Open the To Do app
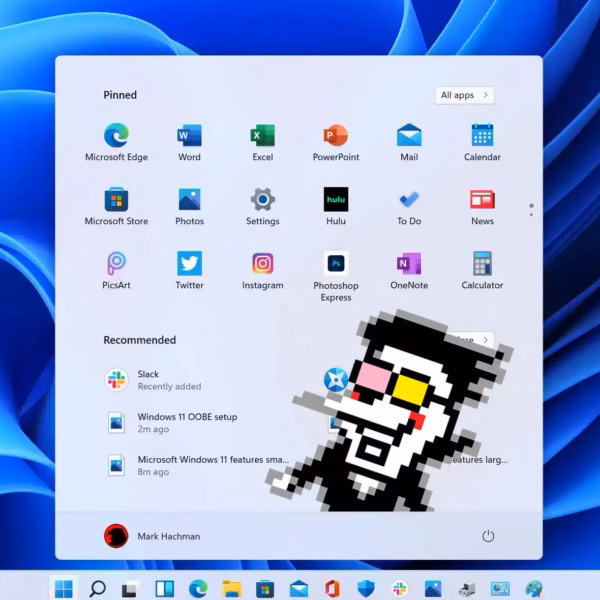Viewport: 600px width, 600px height. (409, 206)
